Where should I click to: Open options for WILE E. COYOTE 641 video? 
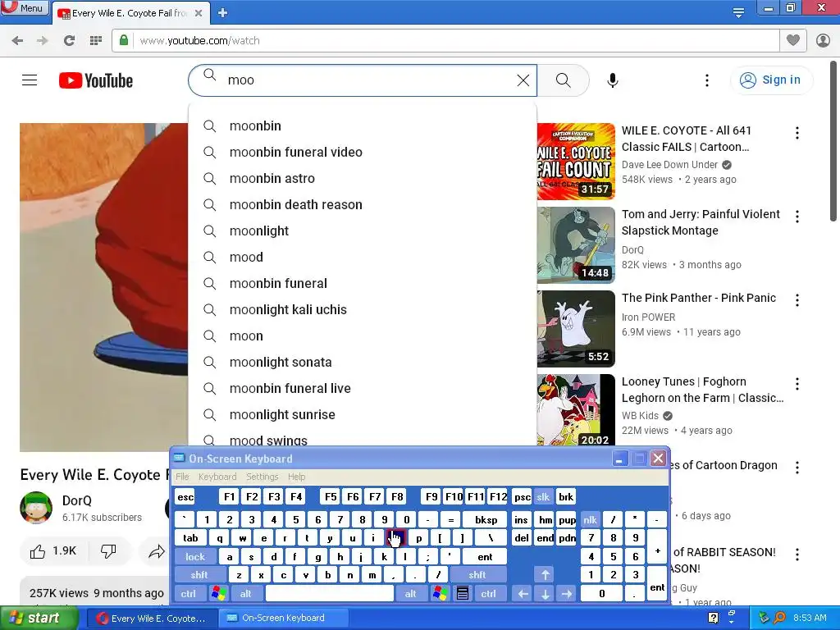(x=797, y=133)
